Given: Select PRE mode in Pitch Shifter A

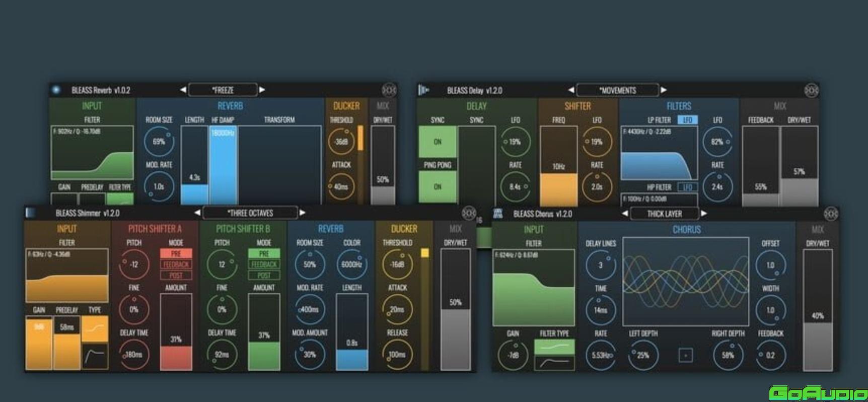Looking at the screenshot, I should click(x=176, y=253).
